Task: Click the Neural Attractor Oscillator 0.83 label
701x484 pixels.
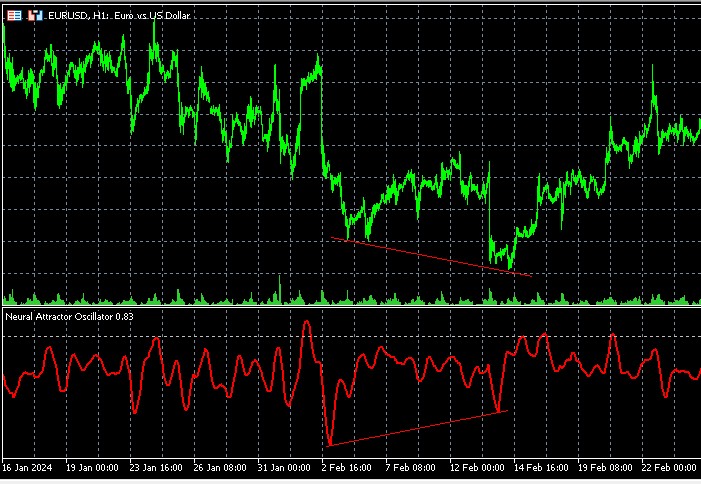Action: pos(69,317)
